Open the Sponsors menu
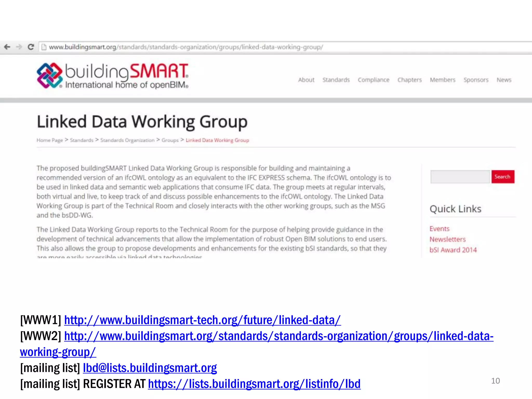Screen dimensions: 532x399 pos(476,80)
